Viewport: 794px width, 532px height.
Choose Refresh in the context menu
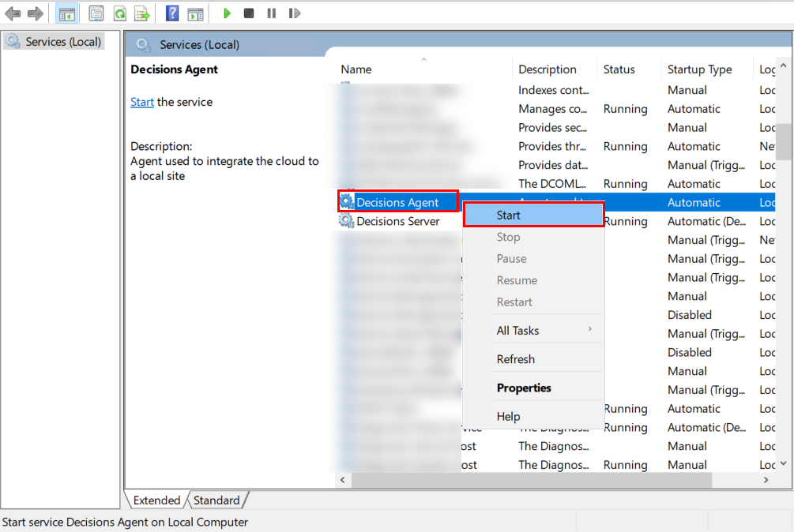[534, 359]
